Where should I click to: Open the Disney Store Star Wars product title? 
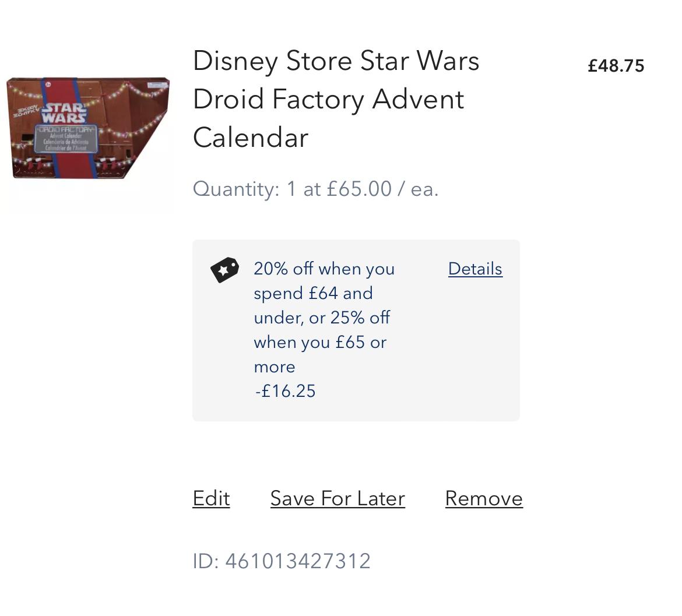point(336,99)
